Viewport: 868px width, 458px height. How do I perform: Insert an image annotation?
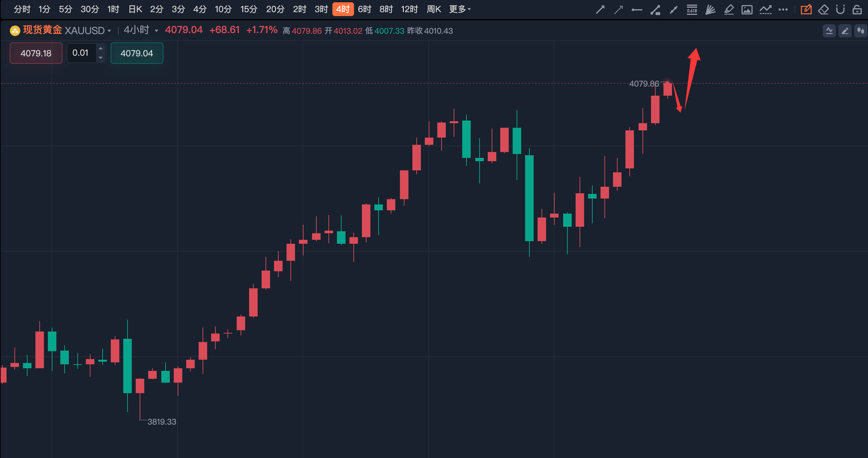click(x=747, y=10)
